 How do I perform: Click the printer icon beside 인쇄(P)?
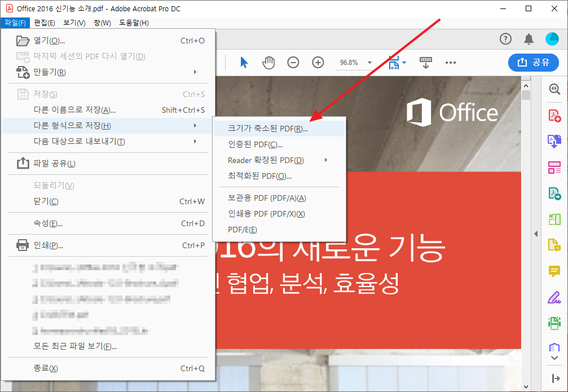(x=23, y=245)
